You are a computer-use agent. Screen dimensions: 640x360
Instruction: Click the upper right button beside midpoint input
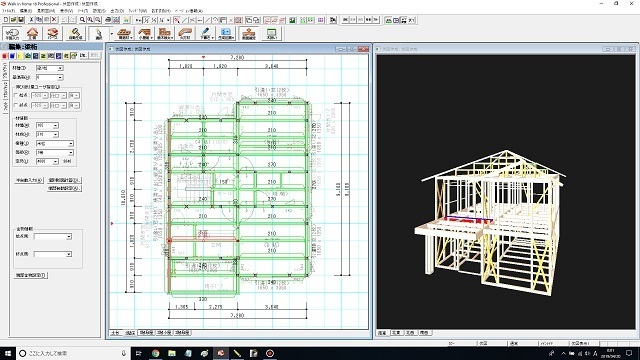(x=64, y=180)
